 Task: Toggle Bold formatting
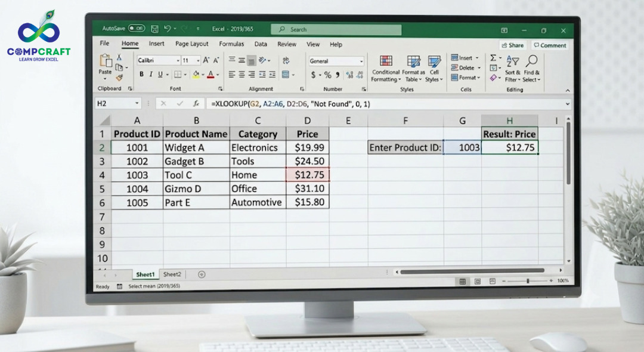[x=141, y=75]
